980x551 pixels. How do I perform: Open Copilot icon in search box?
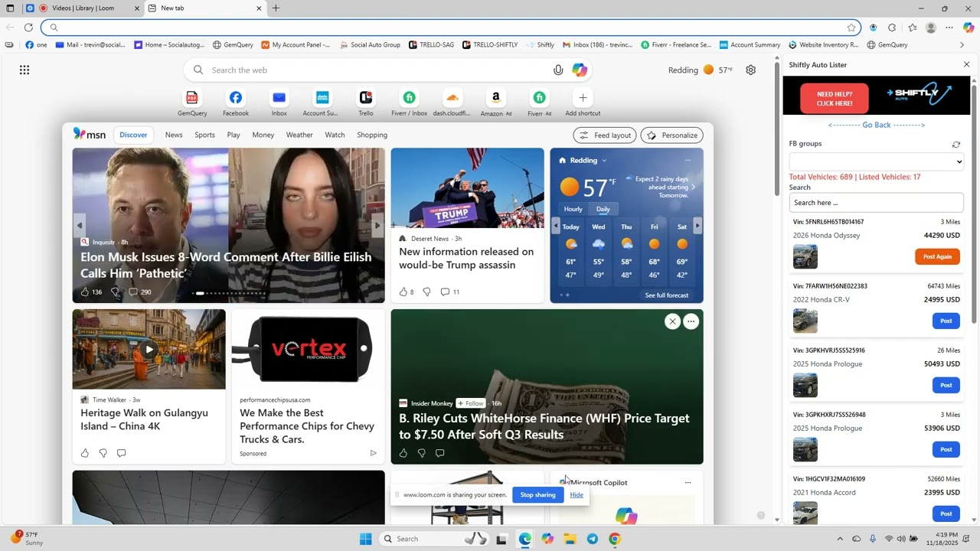(580, 70)
